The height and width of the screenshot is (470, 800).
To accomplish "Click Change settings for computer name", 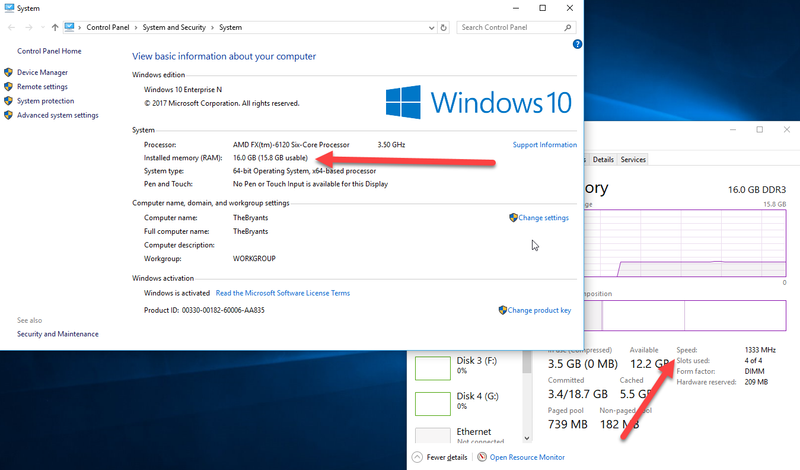I will (543, 217).
